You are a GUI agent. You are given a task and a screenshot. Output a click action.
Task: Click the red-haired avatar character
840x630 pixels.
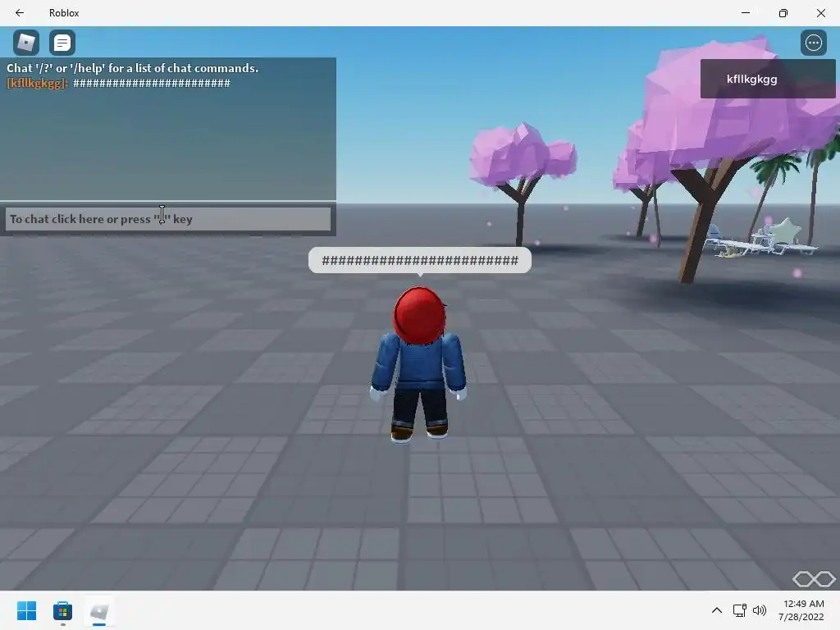[x=419, y=363]
